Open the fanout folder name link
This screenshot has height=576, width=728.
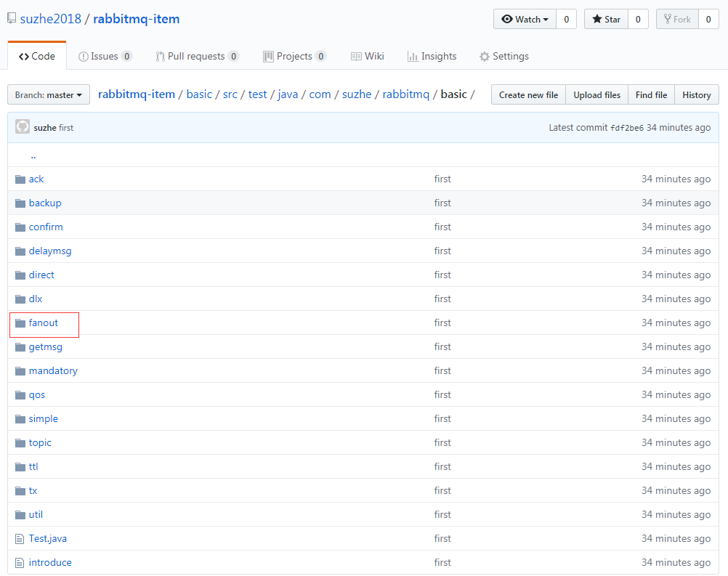click(43, 323)
